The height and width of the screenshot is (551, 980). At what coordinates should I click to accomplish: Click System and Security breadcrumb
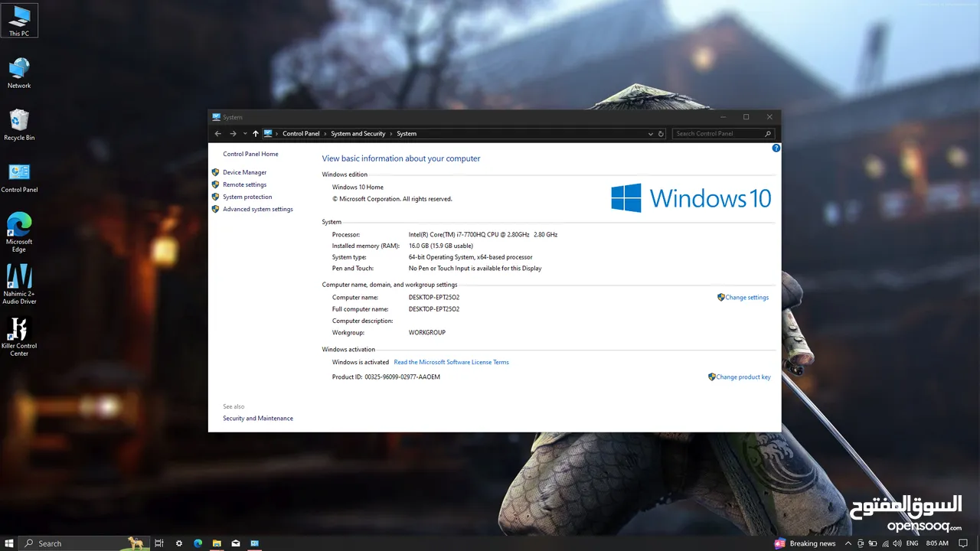point(358,133)
